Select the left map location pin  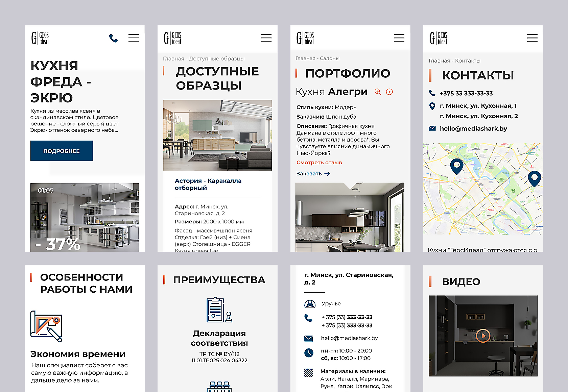(456, 166)
